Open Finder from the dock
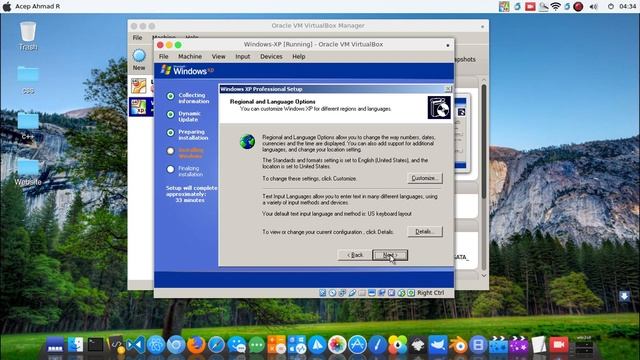 pos(75,345)
